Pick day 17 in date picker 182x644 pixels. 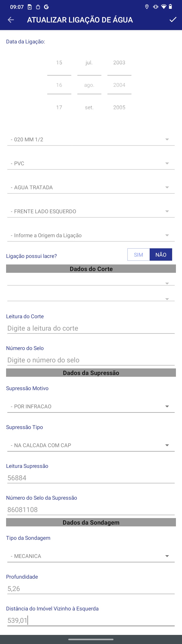click(59, 108)
